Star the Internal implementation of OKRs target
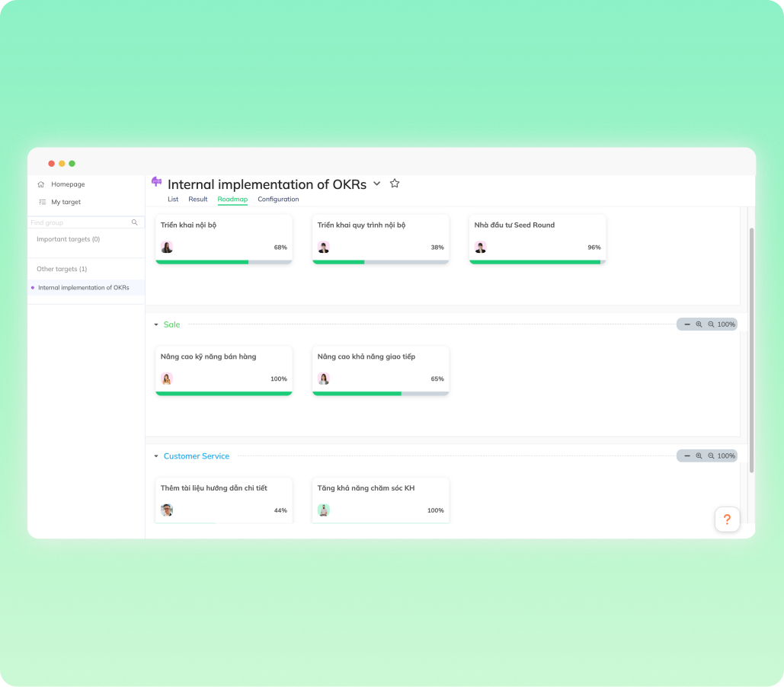Screen dimensions: 784x687 [395, 184]
